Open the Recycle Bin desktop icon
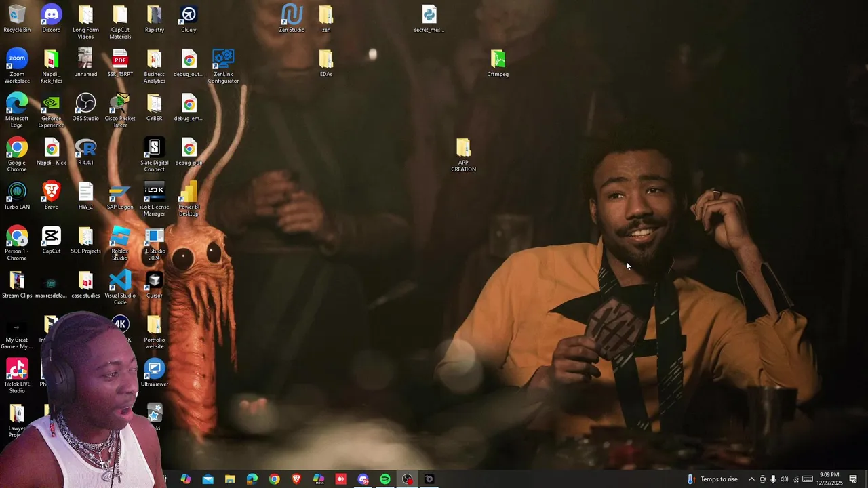Viewport: 868px width, 488px height. 17,19
